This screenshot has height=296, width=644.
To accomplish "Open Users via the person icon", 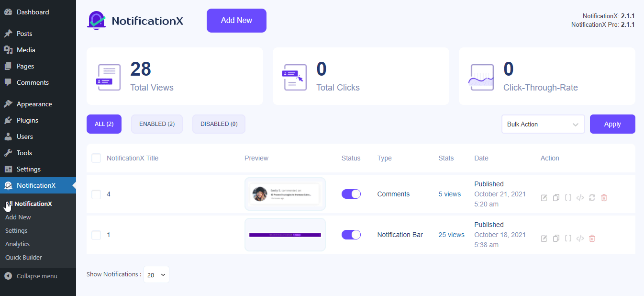I will pos(8,137).
